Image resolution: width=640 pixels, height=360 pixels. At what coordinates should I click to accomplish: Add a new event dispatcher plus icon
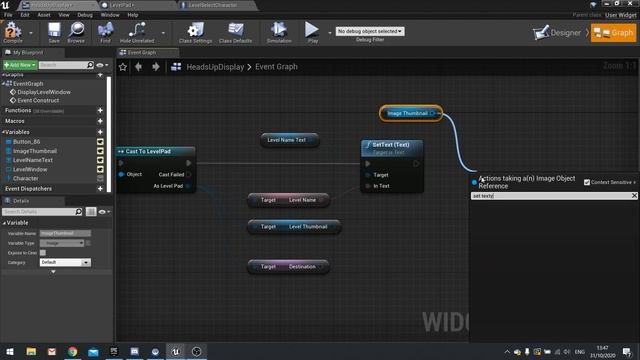(x=100, y=189)
